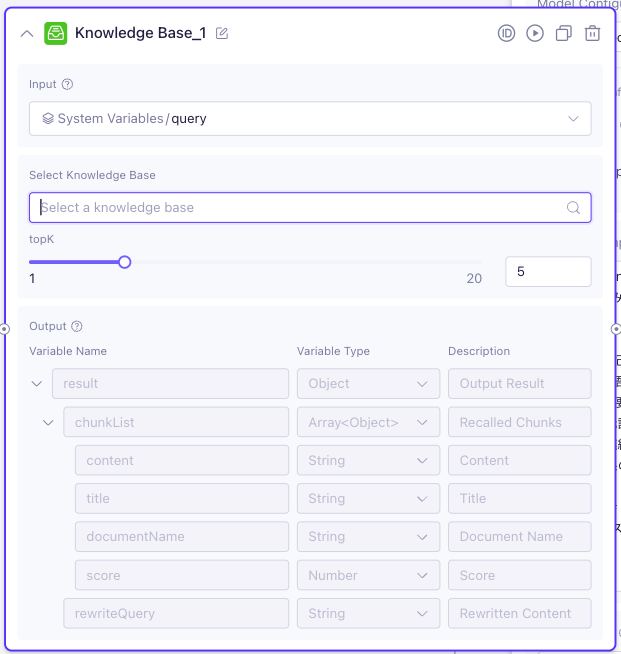This screenshot has height=654, width=621.
Task: Open the score Number type dropdown
Action: click(x=368, y=575)
